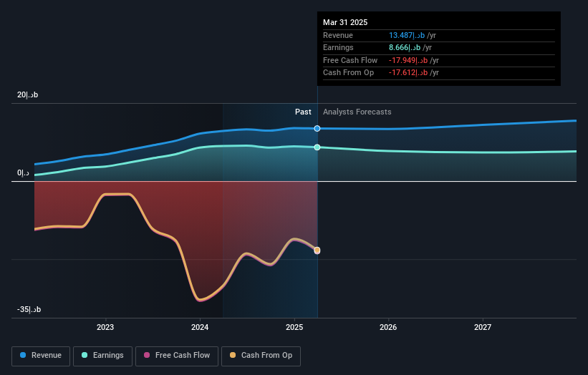Toggle the Free Cash Flow legend button
Viewport: 588px width, 375px height.
(x=177, y=356)
